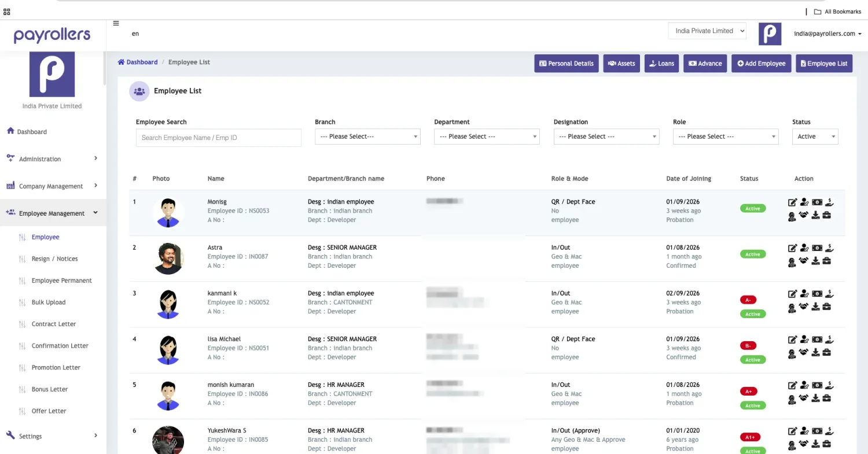Expand the Settings sidebar menu

point(53,436)
